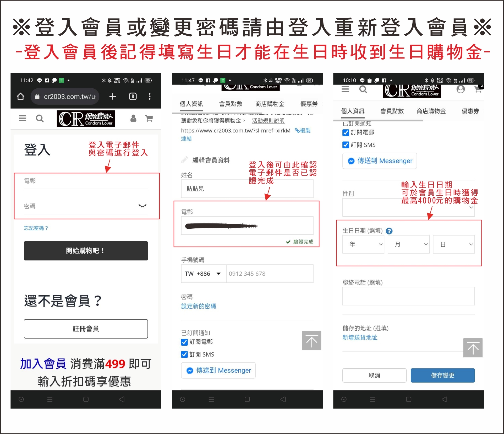Expand the 年 birthday year dropdown

[363, 244]
